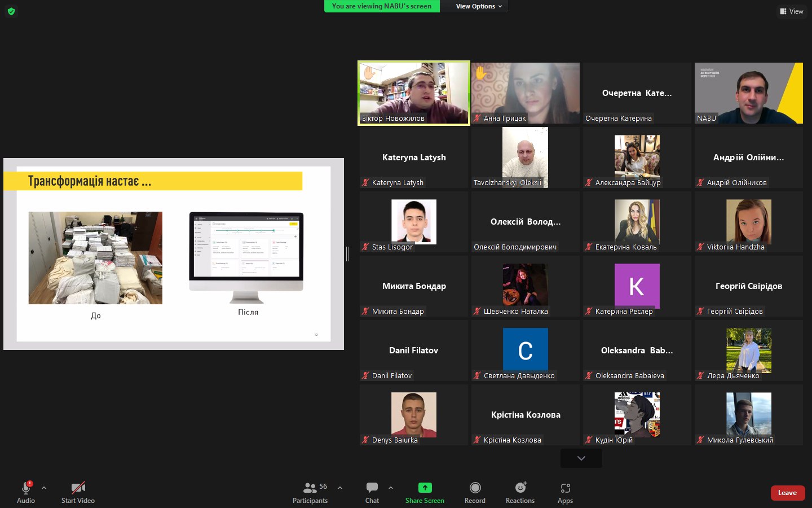
Task: Start recording with the Record icon
Action: tap(475, 488)
